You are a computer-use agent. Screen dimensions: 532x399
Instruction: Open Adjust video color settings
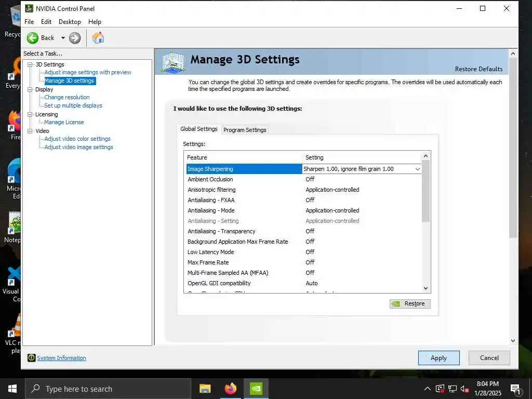[x=77, y=139]
